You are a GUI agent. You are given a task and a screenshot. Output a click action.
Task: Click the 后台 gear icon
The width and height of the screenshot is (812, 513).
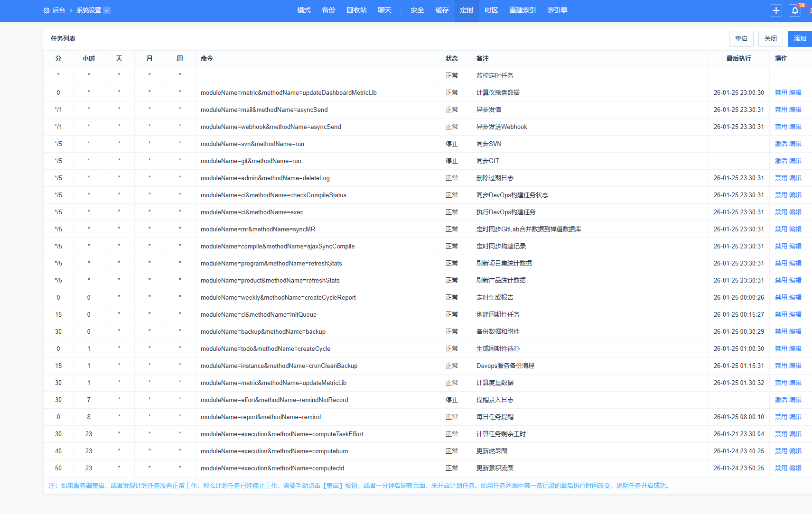(47, 10)
